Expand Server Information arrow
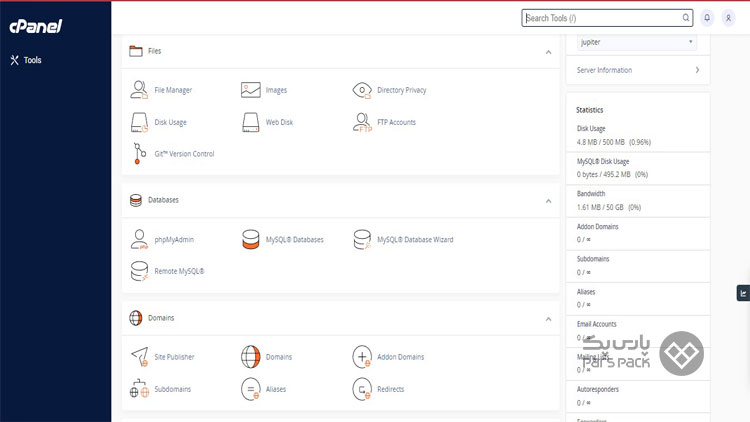750x422 pixels. coord(697,70)
